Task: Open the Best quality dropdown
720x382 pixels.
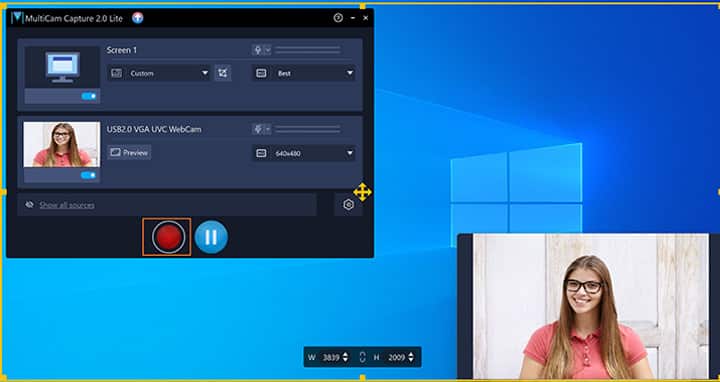Action: (x=304, y=73)
